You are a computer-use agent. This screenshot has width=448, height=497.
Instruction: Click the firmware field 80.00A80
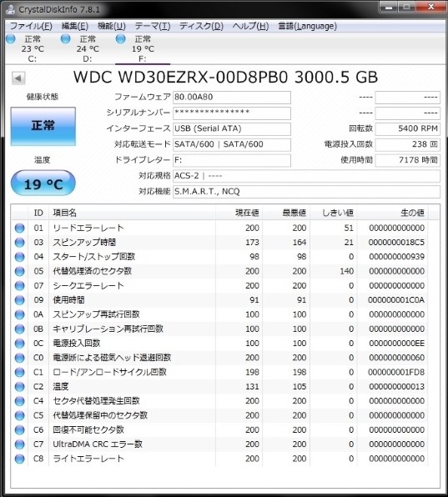click(x=232, y=97)
